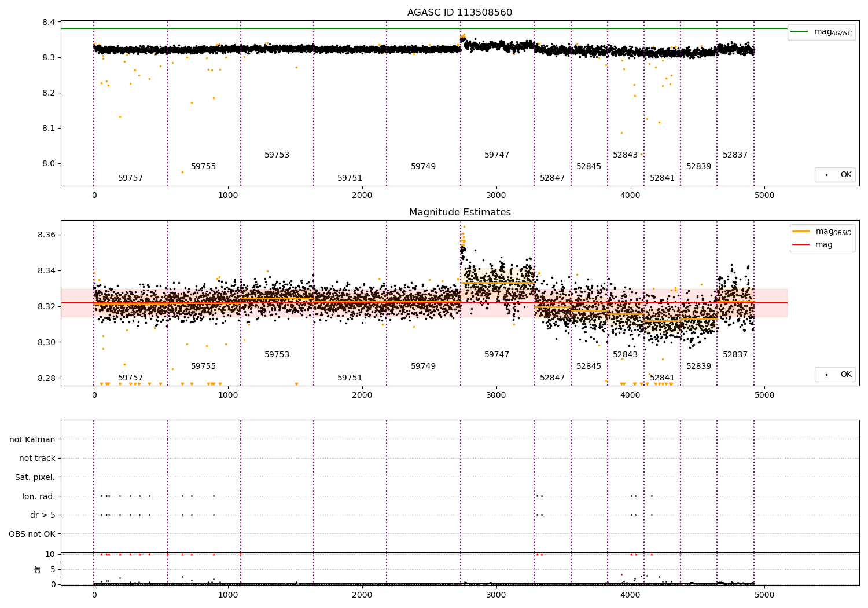Screen dimensions: 868x608
Task: Click the orange mag OBSID legend line
Action: [802, 232]
